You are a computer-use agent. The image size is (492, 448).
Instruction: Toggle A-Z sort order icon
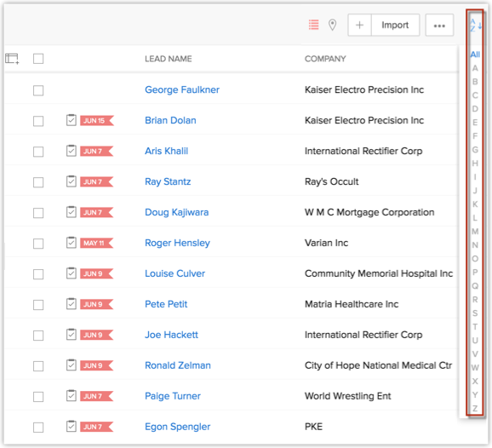[476, 25]
